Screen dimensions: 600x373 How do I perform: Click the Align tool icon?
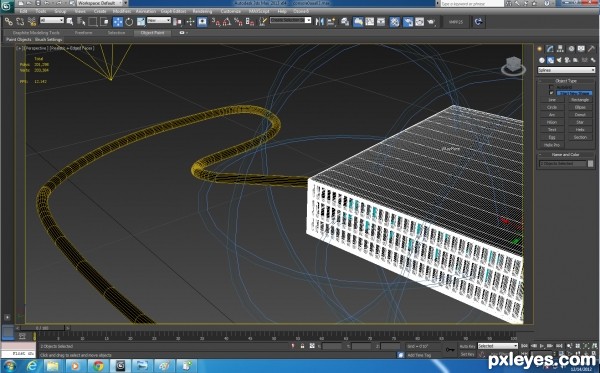pyautogui.click(x=331, y=22)
